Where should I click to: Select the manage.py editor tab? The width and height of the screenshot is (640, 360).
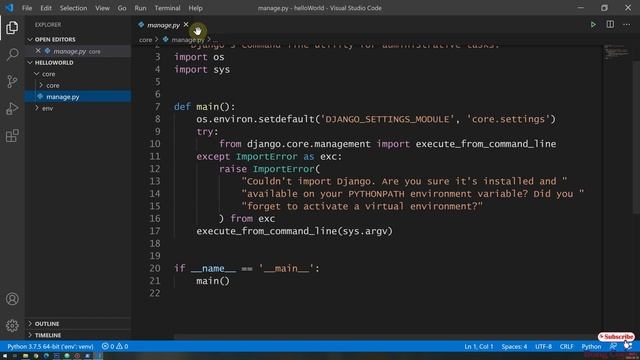pos(163,25)
